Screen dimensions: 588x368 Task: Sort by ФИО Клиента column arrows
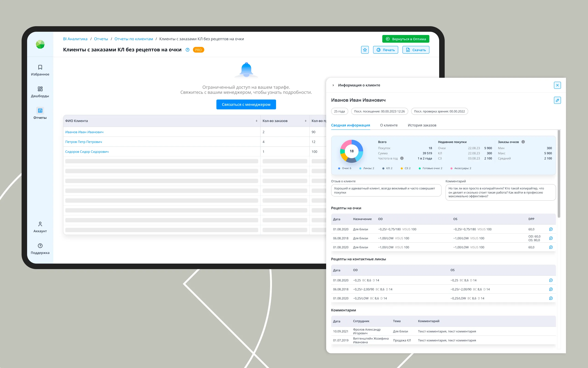click(256, 121)
